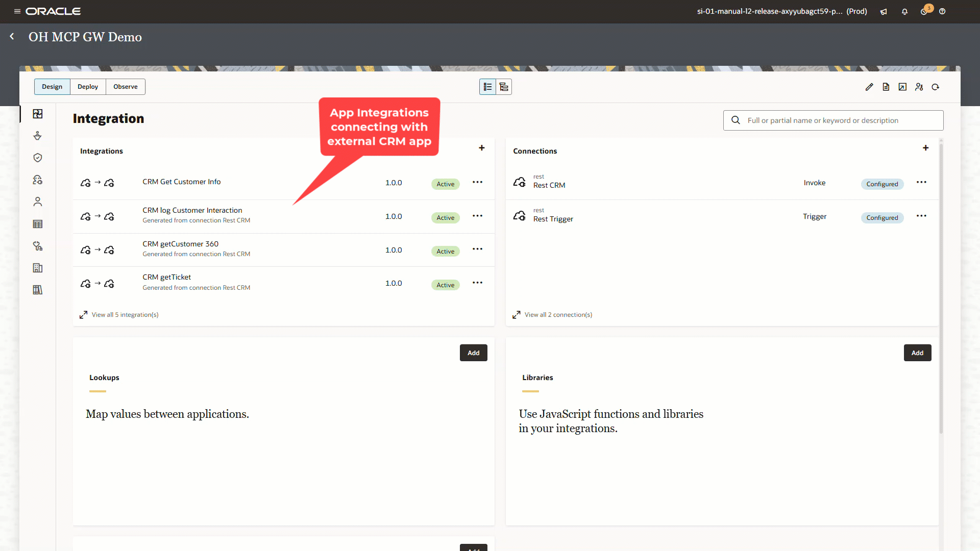
Task: Click Add button in Libraries card
Action: pyautogui.click(x=918, y=353)
